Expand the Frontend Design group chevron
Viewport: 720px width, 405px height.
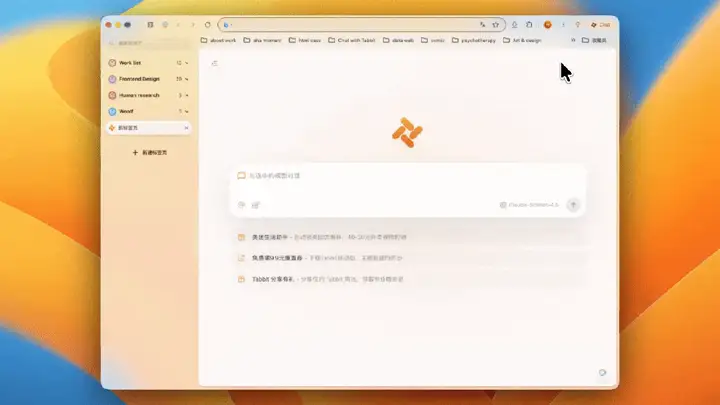186,79
